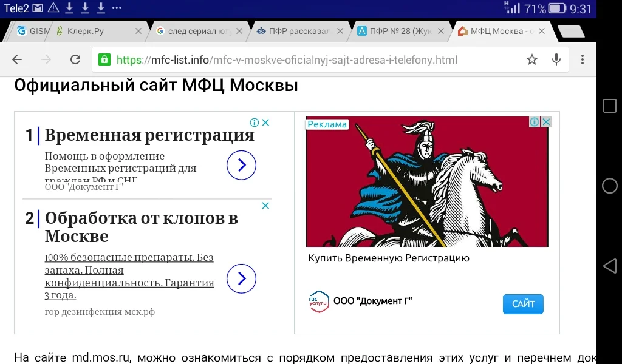Click the госуслуги logo in the ad

pos(319,302)
